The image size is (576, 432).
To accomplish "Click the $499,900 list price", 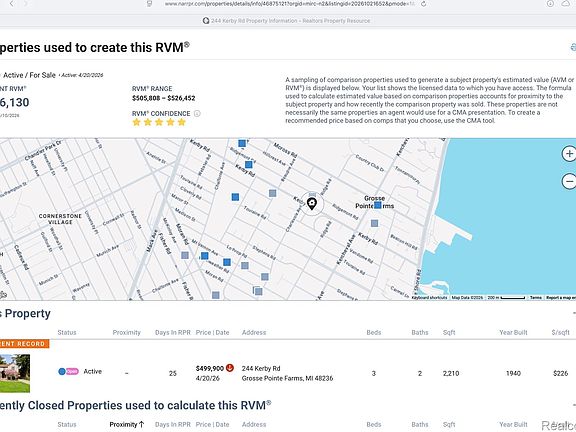I will coord(210,368).
